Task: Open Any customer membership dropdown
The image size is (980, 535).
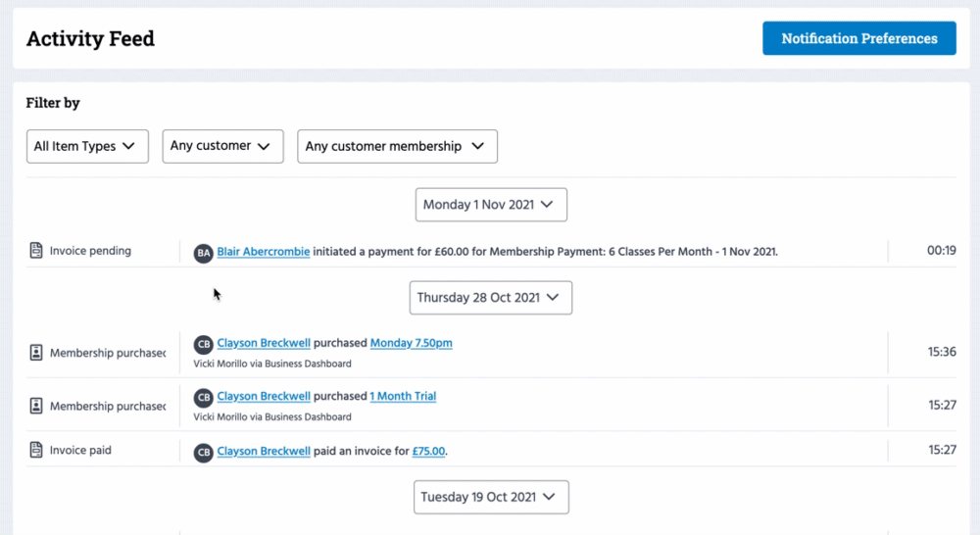Action: (397, 146)
